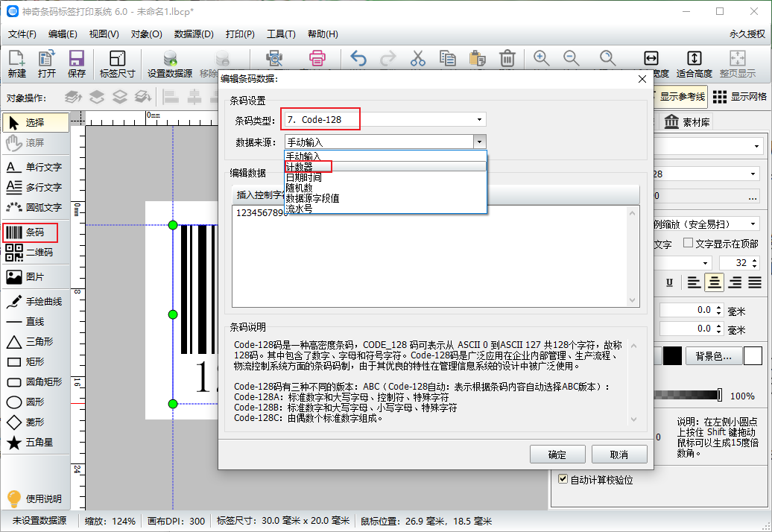Toggle right text alignment button
Image resolution: width=772 pixels, height=532 pixels.
[x=735, y=282]
